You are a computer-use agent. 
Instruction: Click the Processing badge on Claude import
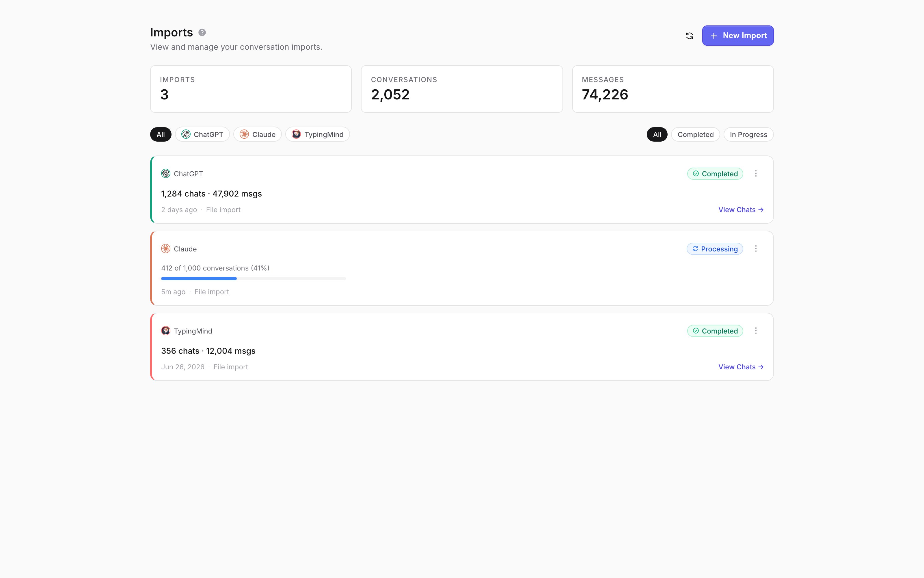715,249
